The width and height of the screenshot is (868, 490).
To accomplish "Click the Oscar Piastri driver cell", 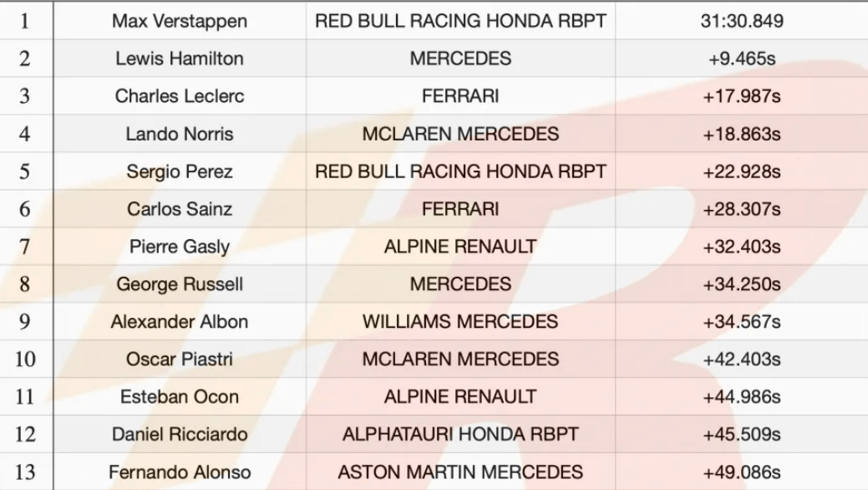I will point(180,360).
